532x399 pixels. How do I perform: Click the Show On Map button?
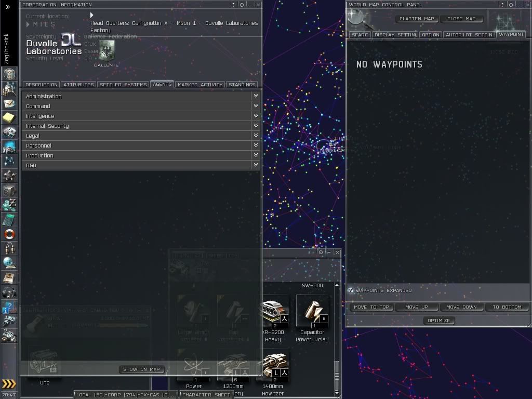141,369
